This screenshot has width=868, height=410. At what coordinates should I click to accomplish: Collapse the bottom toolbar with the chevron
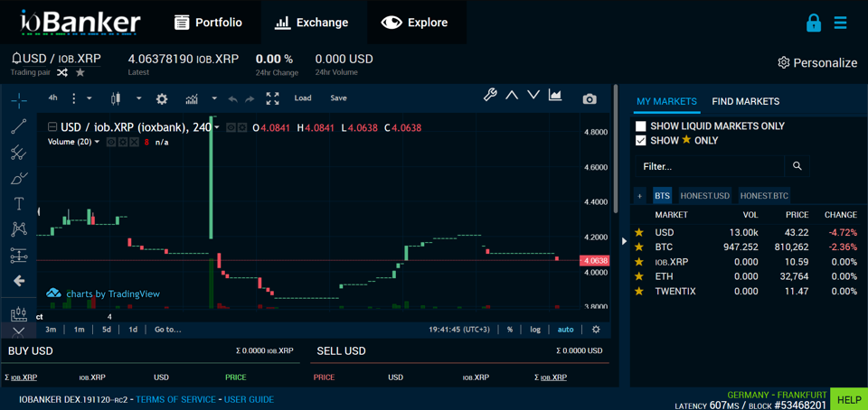coord(18,331)
